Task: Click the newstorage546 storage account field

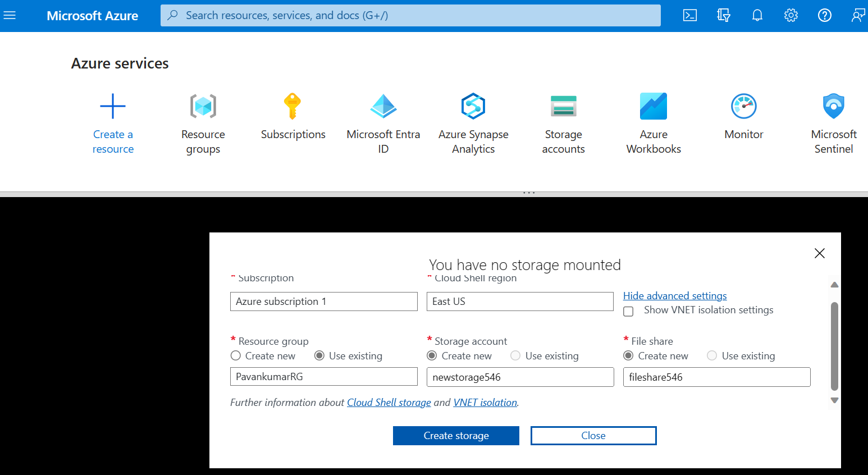Action: click(x=520, y=377)
